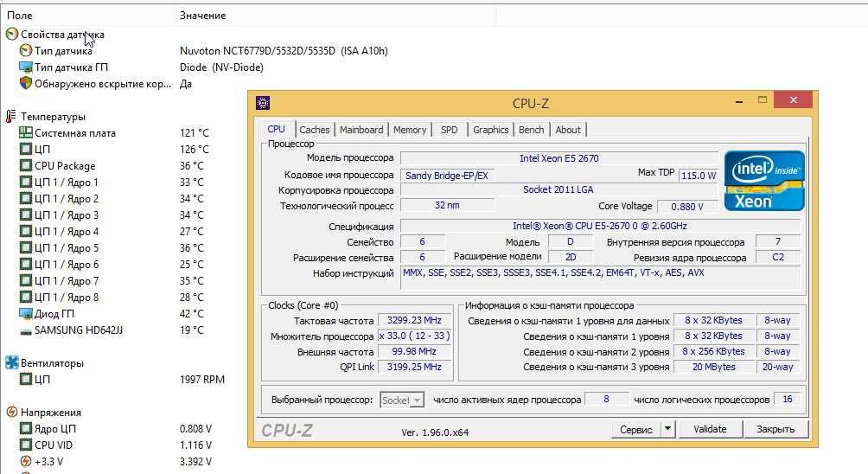The width and height of the screenshot is (868, 474).
Task: Click the ЦП 1 / Ядро 7 icon
Action: (x=25, y=280)
